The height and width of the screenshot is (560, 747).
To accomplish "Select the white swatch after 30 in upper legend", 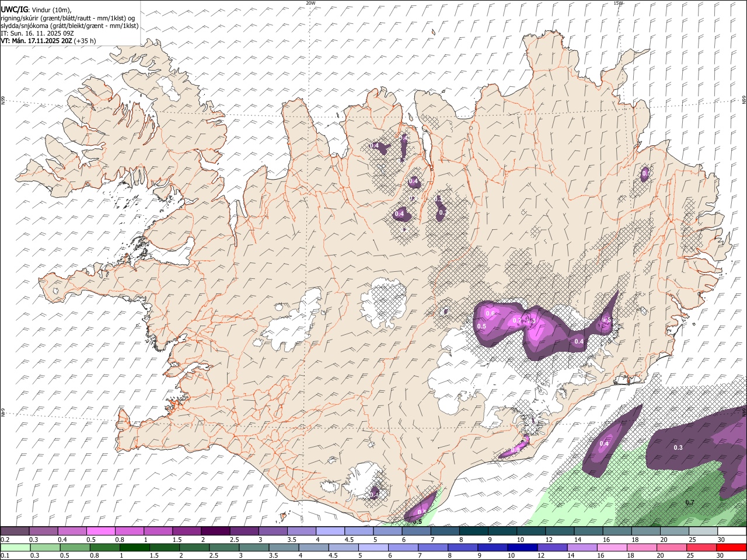I will tap(732, 531).
